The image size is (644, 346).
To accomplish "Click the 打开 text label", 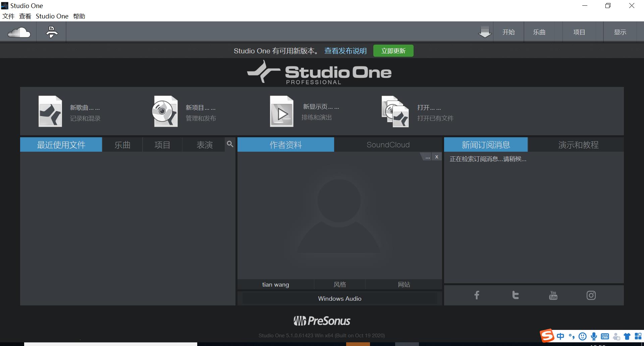I will pyautogui.click(x=429, y=108).
